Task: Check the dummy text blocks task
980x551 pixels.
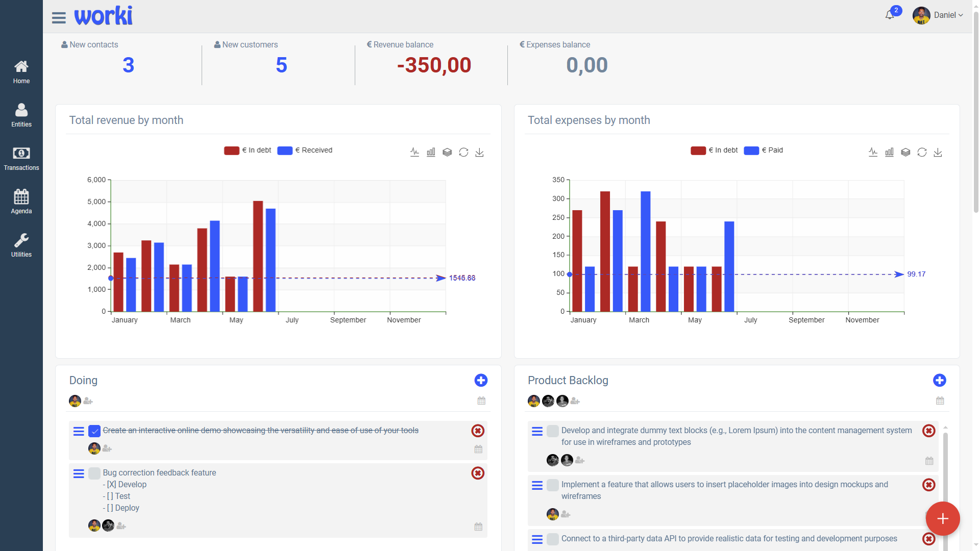Action: [553, 431]
